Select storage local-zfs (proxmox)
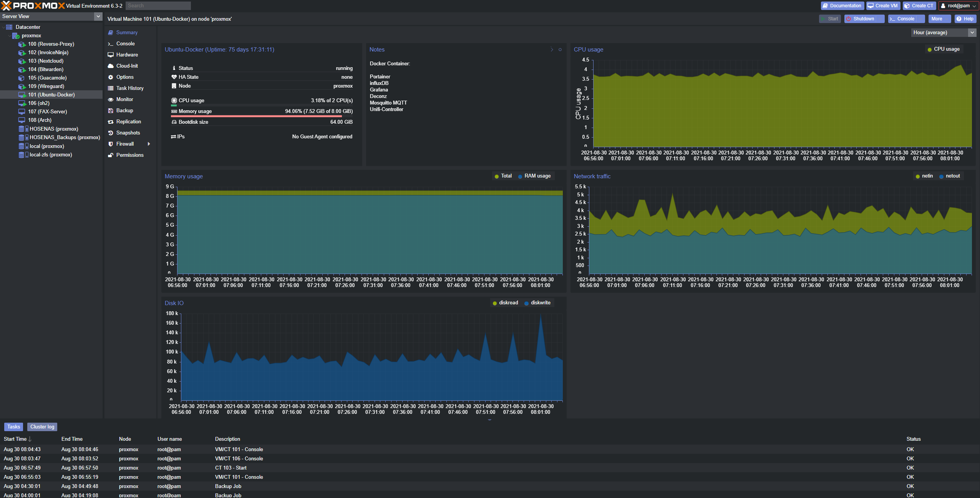Screen dimensions: 980x498 tap(51, 155)
